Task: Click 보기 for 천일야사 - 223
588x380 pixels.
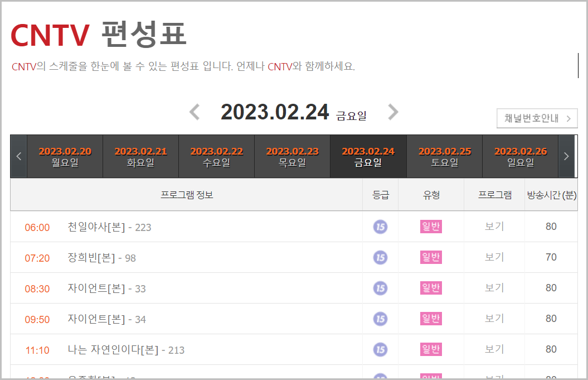Action: point(494,227)
